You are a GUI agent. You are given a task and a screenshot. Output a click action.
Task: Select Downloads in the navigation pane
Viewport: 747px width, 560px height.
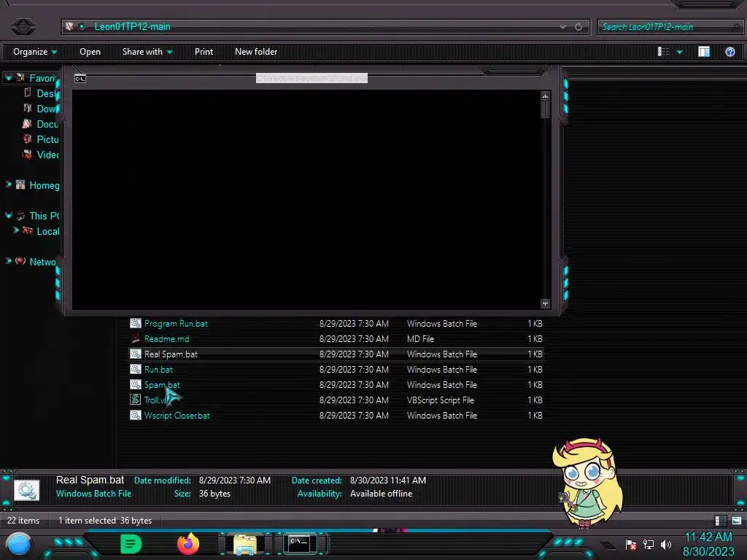(47, 109)
